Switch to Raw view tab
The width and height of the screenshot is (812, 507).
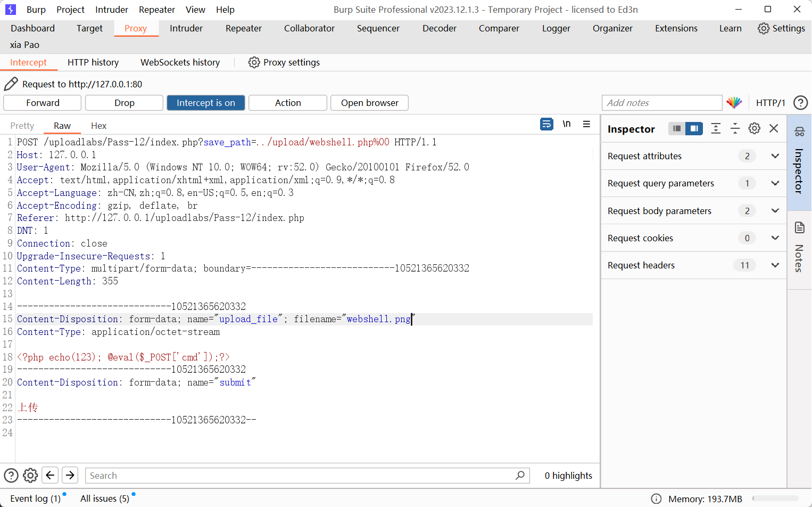click(x=62, y=126)
